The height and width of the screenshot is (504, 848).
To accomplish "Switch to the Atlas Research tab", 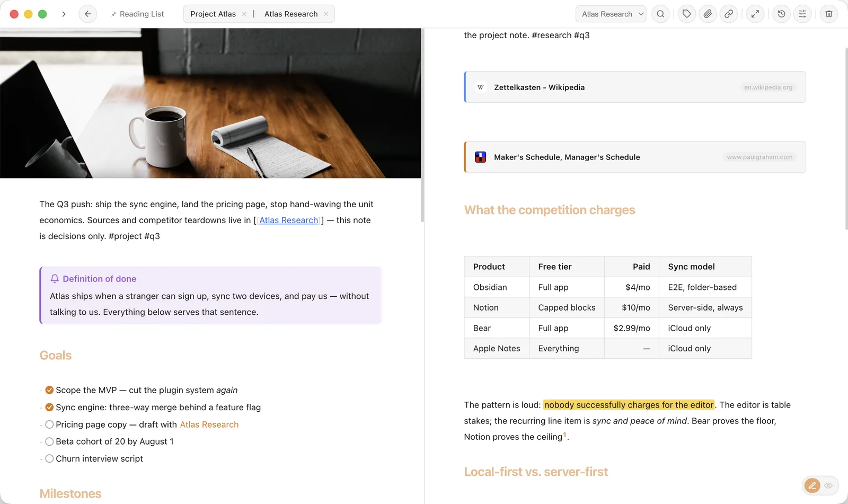I will click(291, 14).
